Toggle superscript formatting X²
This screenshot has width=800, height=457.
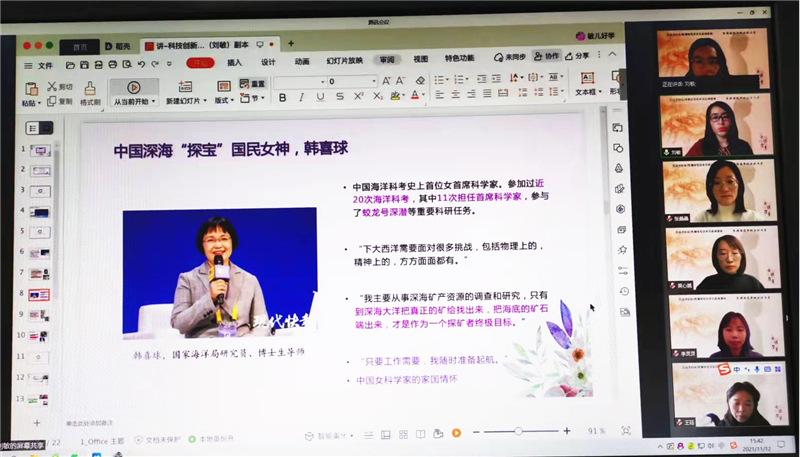click(360, 97)
